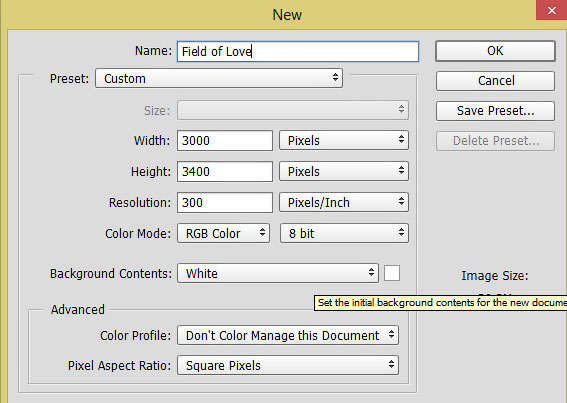The image size is (567, 403).
Task: Open Background Contents White dropdown
Action: [278, 273]
